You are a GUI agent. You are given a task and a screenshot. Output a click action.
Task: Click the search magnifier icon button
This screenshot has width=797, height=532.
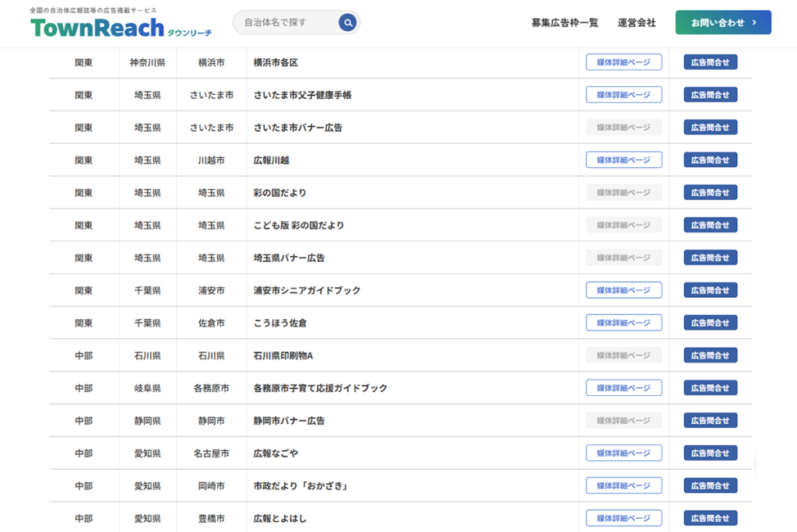pyautogui.click(x=348, y=23)
